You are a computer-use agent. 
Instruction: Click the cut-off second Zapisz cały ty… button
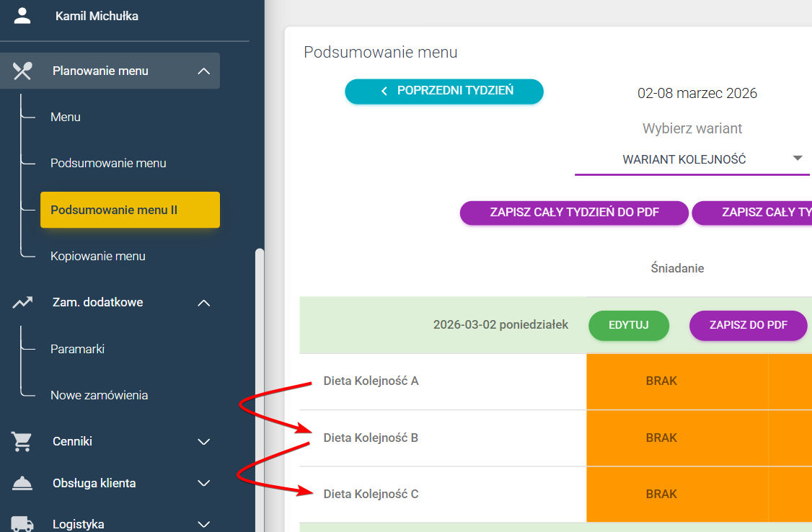coord(752,213)
